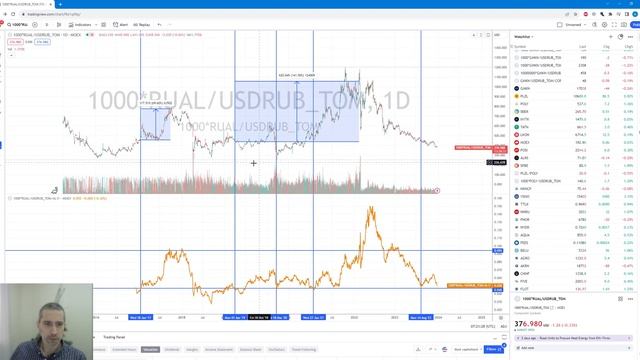640x360 pixels.
Task: Open details panel three-dots menu
Action: point(630,299)
